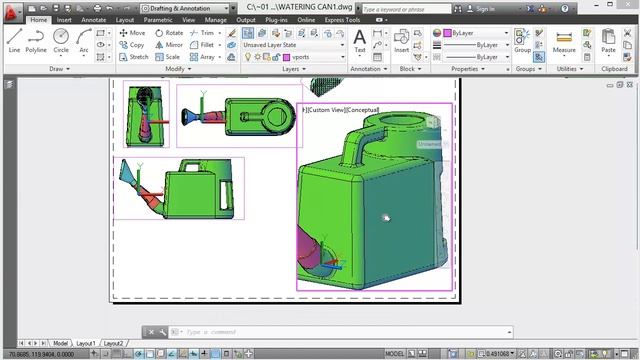The image size is (640, 360).
Task: Click the Copy command
Action: (132, 45)
